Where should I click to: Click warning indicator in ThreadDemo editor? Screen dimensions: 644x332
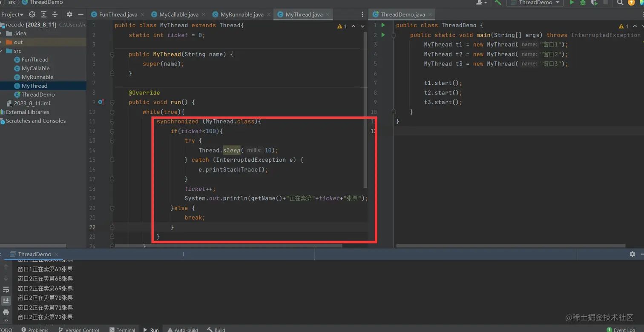(x=623, y=26)
